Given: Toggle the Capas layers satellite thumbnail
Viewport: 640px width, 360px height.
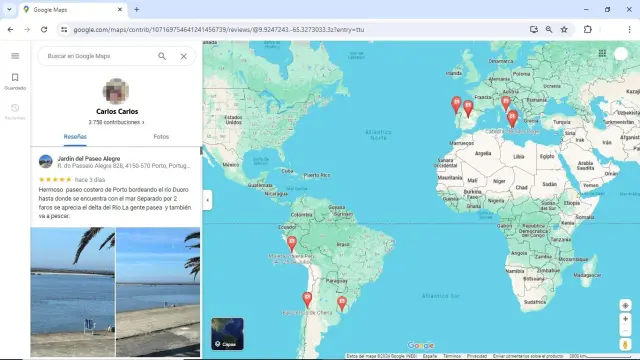Looking at the screenshot, I should tap(227, 334).
